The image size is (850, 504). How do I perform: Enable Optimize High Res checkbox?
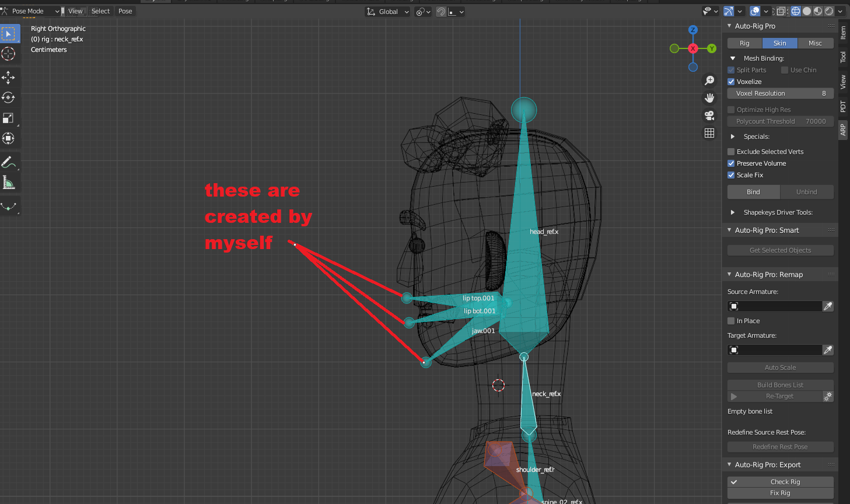point(731,110)
